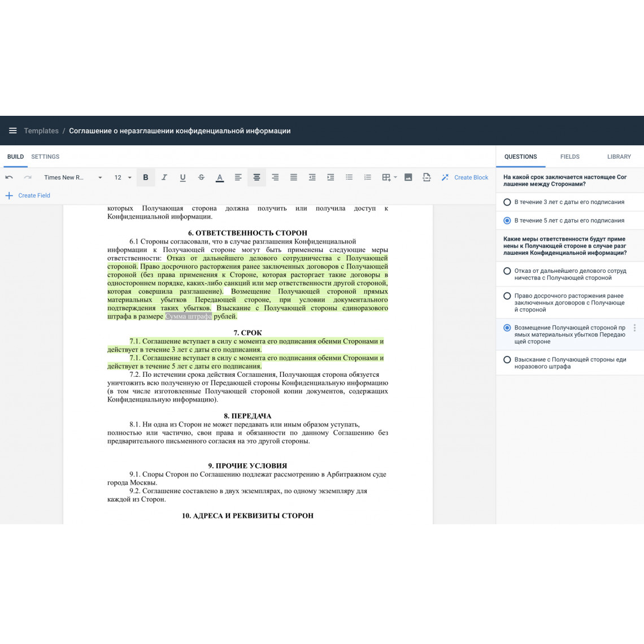This screenshot has height=644, width=644.
Task: Click the document title in header bar
Action: pyautogui.click(x=180, y=130)
